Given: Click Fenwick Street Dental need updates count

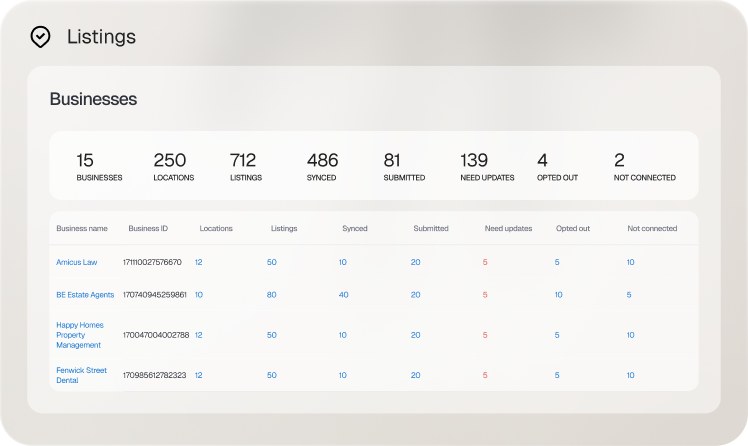Looking at the screenshot, I should point(485,375).
